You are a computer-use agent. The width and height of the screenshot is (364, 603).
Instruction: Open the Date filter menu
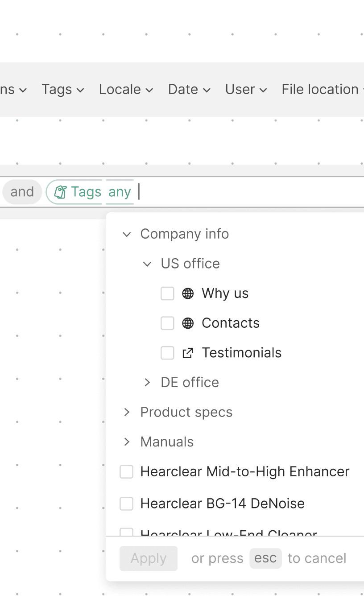click(189, 90)
